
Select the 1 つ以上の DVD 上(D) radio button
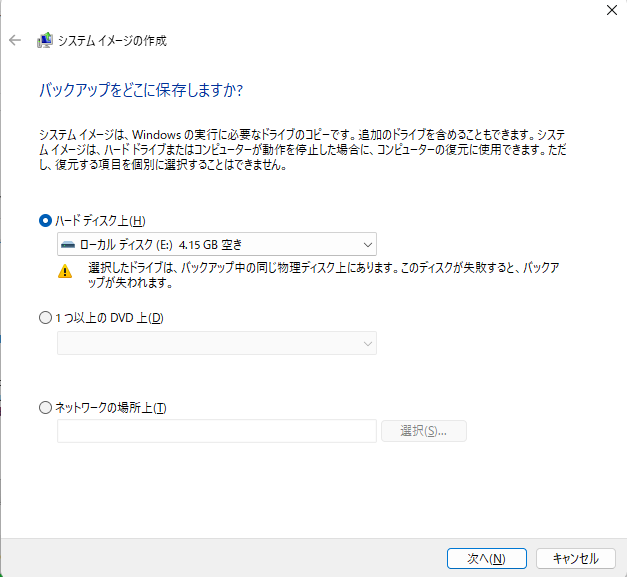click(x=45, y=318)
